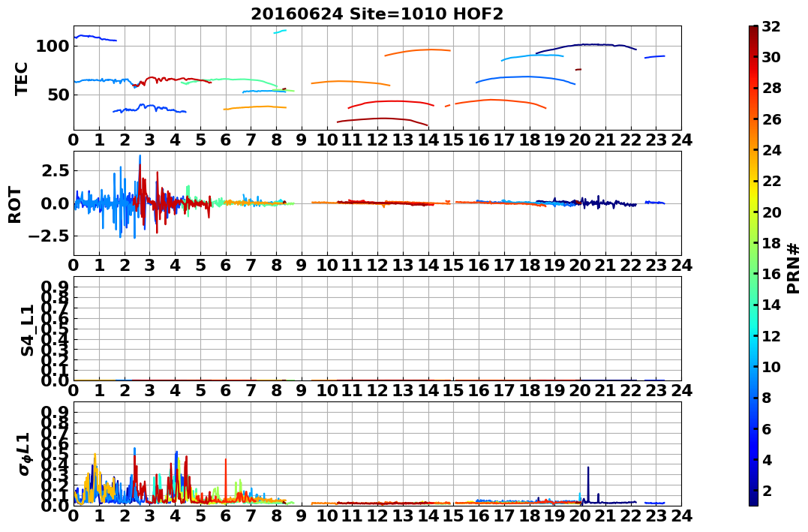Click the '0.0' tick on the ROT axis

pos(55,203)
